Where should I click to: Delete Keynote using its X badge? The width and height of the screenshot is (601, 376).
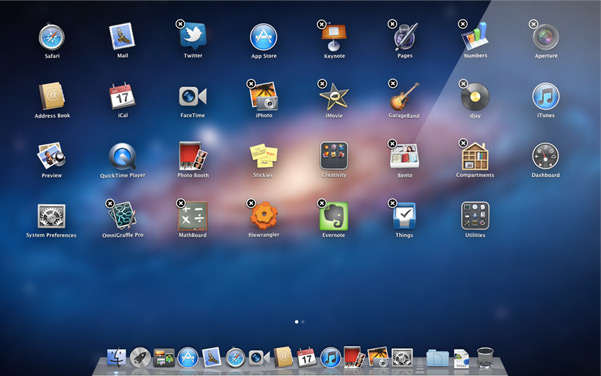(322, 25)
